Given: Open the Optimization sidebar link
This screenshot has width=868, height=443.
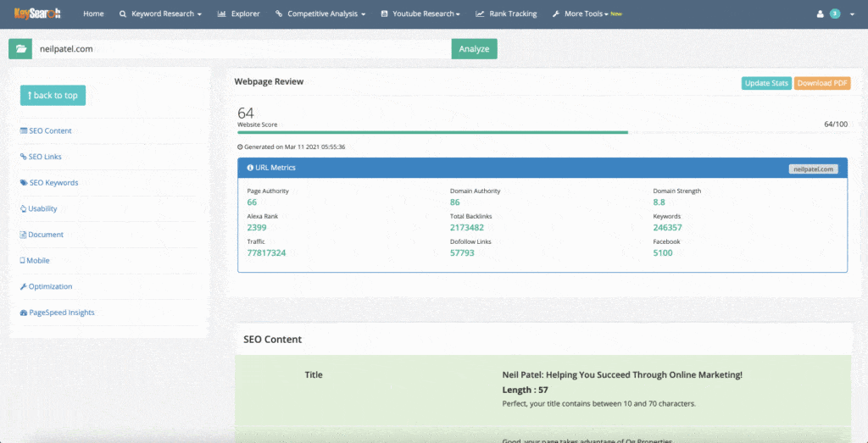Looking at the screenshot, I should click(50, 286).
